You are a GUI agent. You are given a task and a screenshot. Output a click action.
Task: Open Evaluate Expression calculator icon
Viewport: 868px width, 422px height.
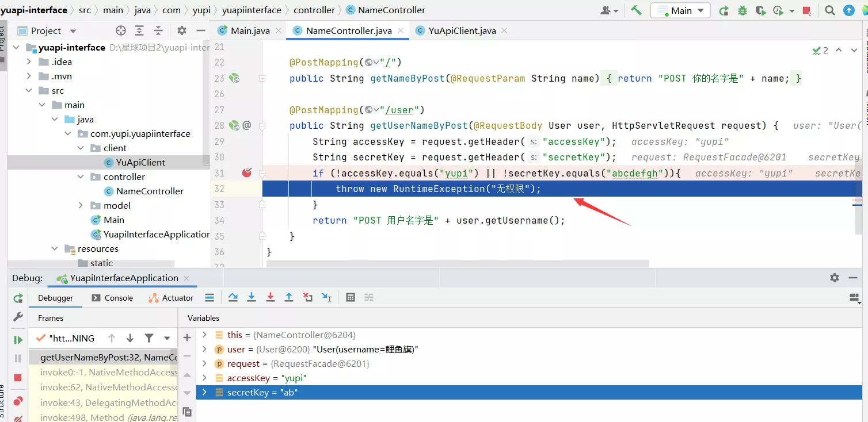[x=351, y=297]
